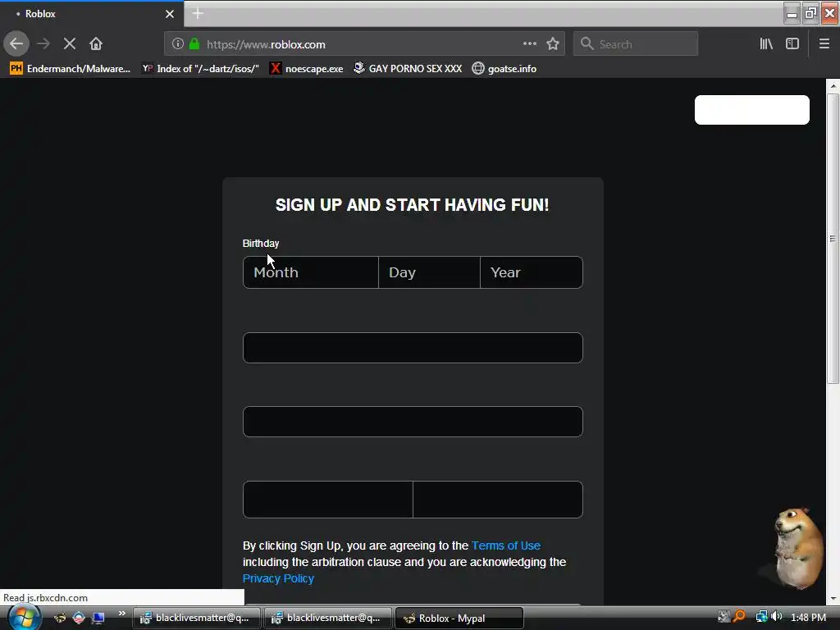
Task: Click the forward navigation arrow
Action: (x=43, y=44)
